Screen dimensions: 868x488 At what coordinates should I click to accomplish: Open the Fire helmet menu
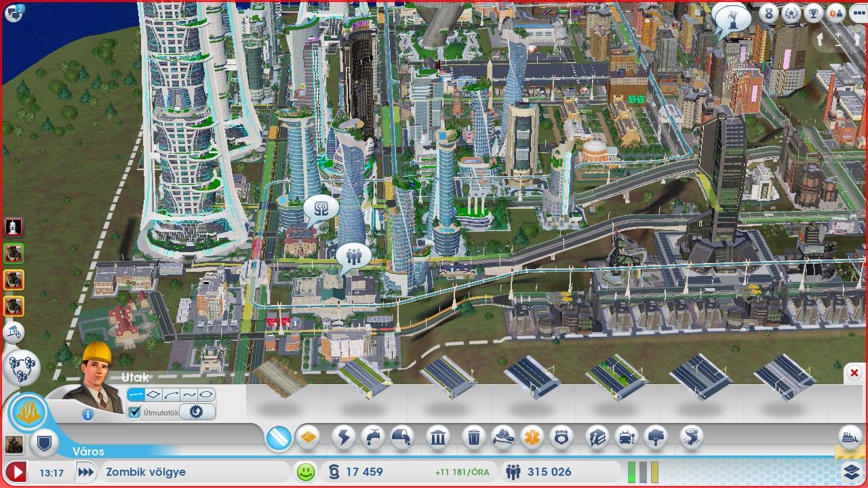click(x=503, y=438)
